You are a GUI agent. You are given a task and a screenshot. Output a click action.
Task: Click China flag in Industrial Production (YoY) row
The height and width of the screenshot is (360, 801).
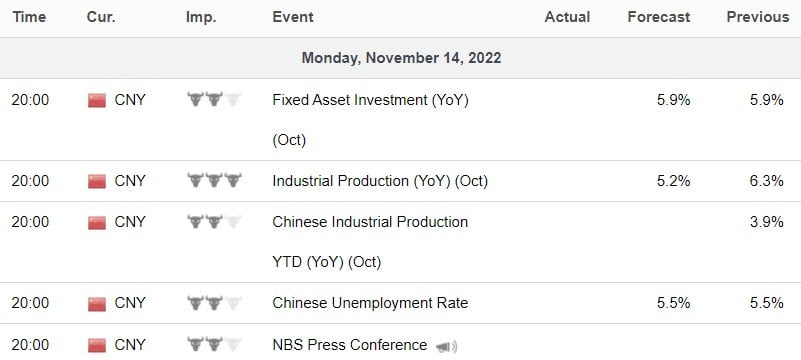click(x=97, y=181)
